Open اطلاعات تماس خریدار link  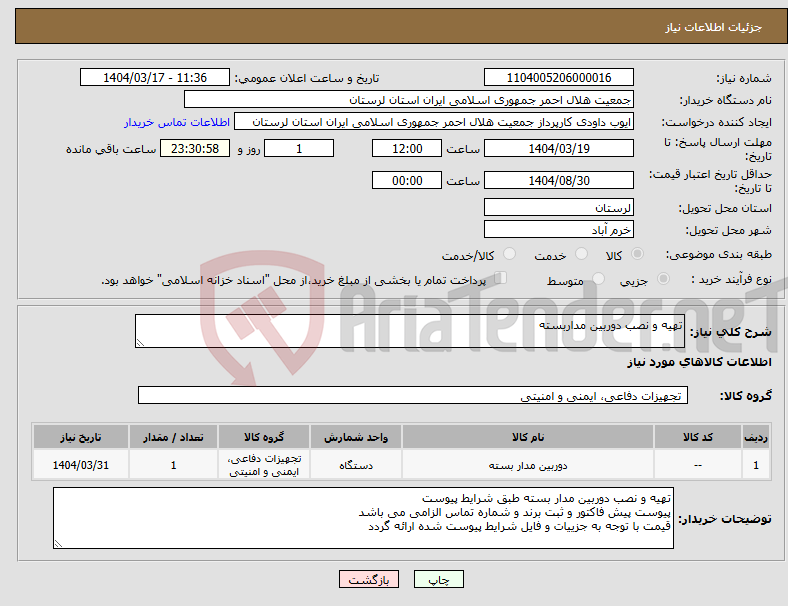tap(177, 122)
